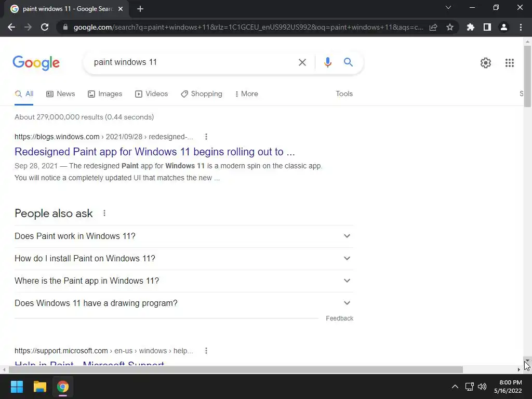Open options dots next to support.microsoft.com result
The width and height of the screenshot is (532, 399).
(x=206, y=351)
